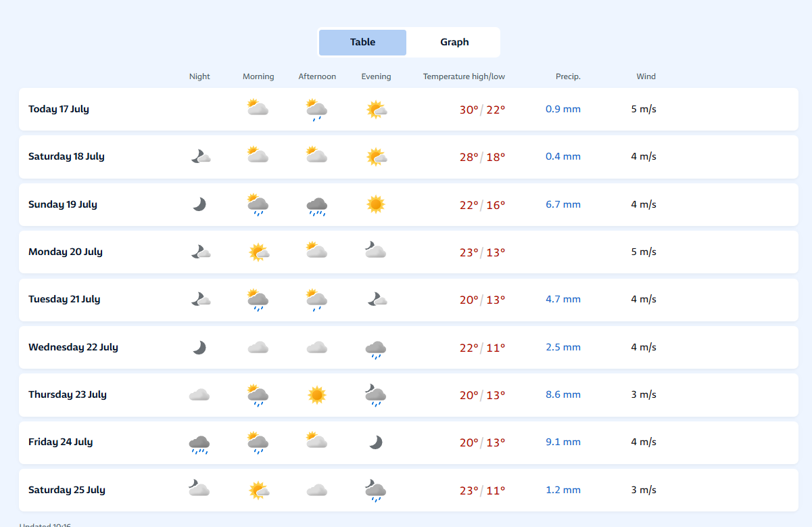The image size is (812, 527).
Task: Click Sunday night crescent moon icon
Action: pyautogui.click(x=199, y=204)
